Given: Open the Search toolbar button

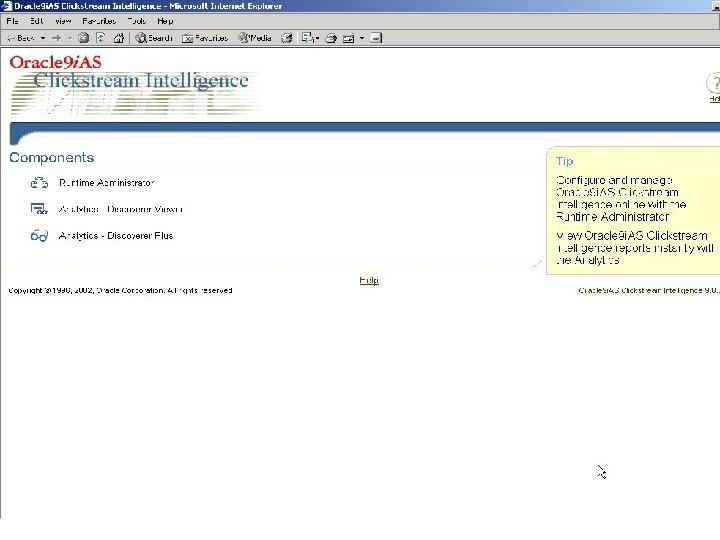Looking at the screenshot, I should [154, 38].
